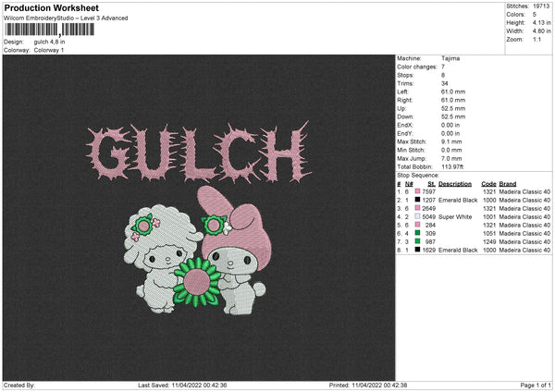Click the Max Stitch value 9.1 mm

pos(451,141)
